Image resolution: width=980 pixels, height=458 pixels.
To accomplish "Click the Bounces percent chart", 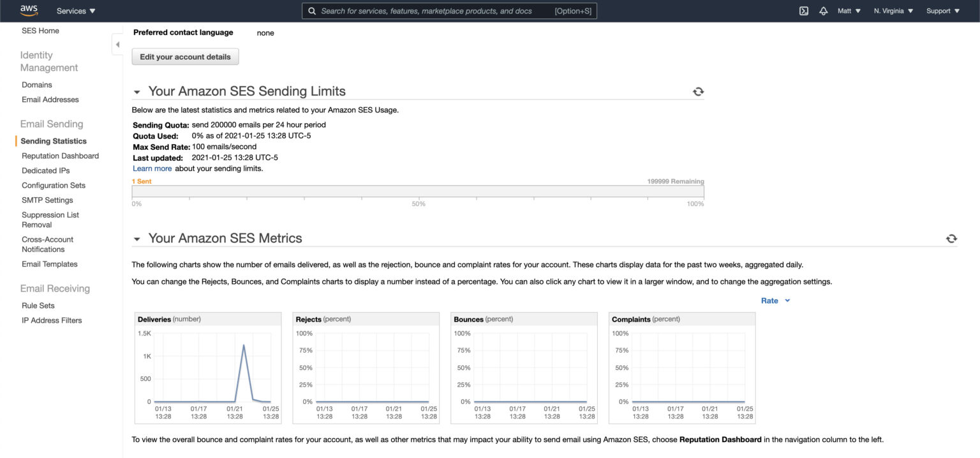I will [523, 367].
